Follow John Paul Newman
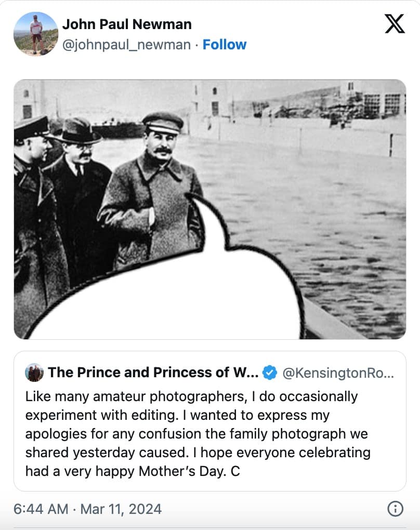 [225, 45]
